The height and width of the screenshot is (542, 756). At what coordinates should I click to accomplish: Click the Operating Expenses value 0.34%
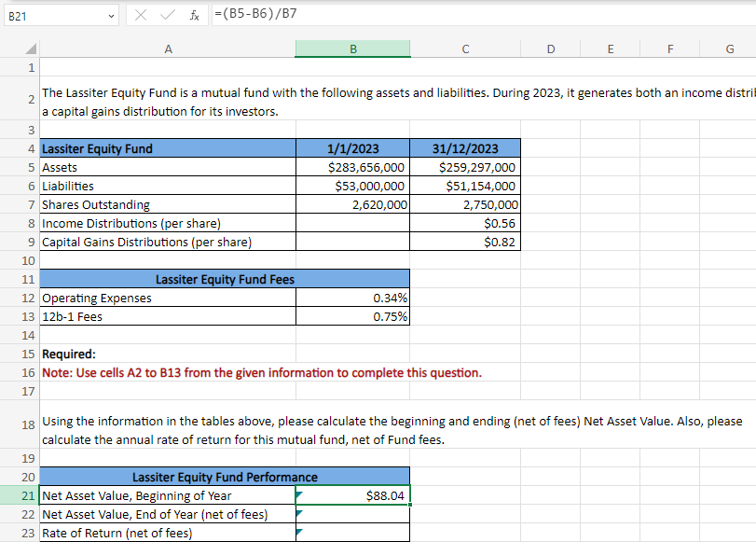tap(352, 298)
